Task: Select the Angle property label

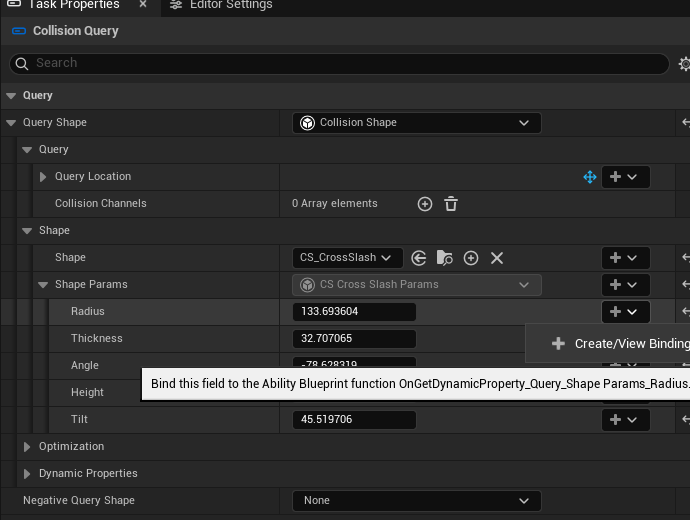Action: [x=85, y=366]
